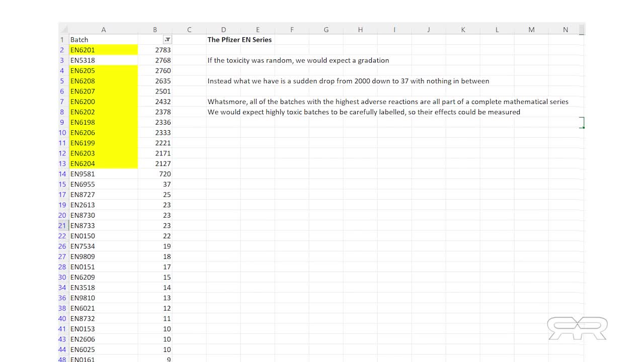Select the 'sudden drop from 2000' text cell

point(348,81)
